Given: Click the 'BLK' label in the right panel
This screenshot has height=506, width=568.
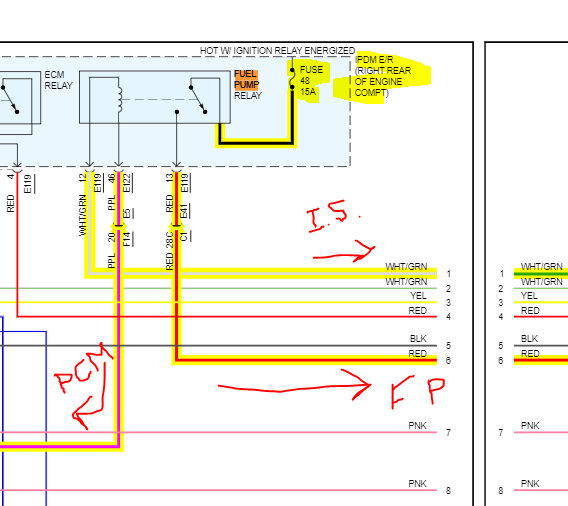Looking at the screenshot, I should click(x=529, y=339).
